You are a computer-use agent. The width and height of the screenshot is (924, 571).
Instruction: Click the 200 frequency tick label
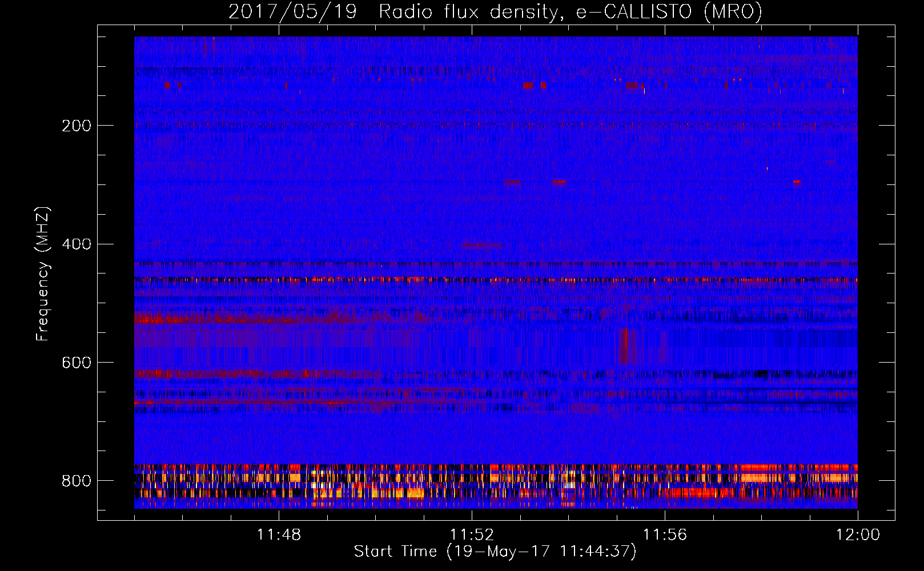pos(77,126)
